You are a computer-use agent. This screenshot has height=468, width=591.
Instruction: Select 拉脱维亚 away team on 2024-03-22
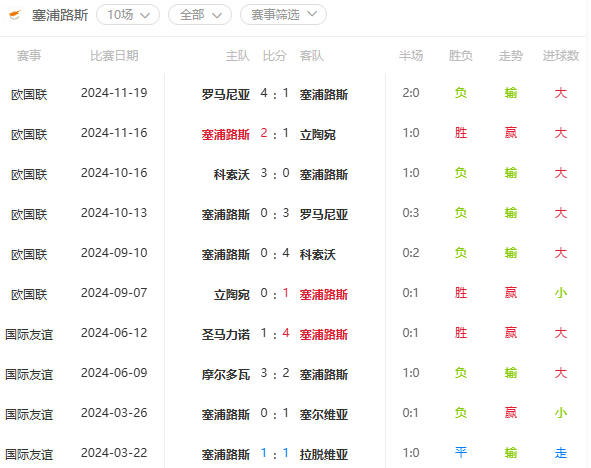pos(324,454)
